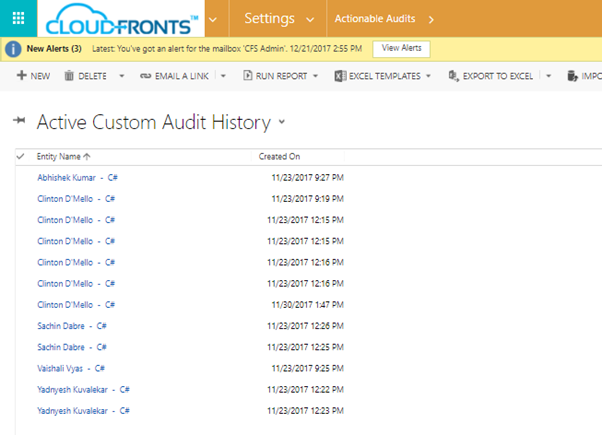Click the Export to Excel icon
Image resolution: width=602 pixels, height=435 pixels.
453,76
